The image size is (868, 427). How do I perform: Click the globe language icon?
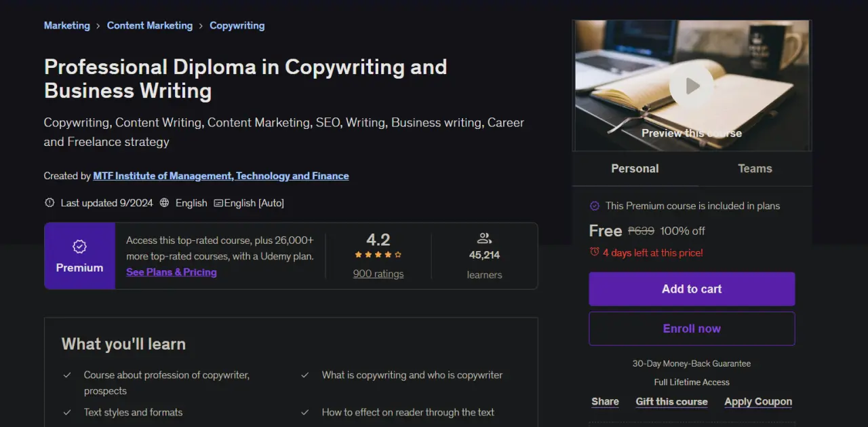tap(165, 203)
